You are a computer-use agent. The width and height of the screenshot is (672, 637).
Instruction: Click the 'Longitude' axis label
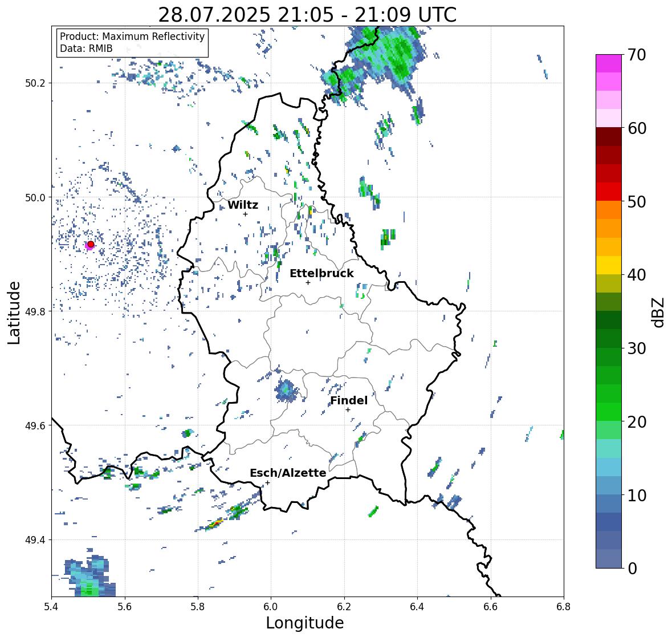[305, 623]
